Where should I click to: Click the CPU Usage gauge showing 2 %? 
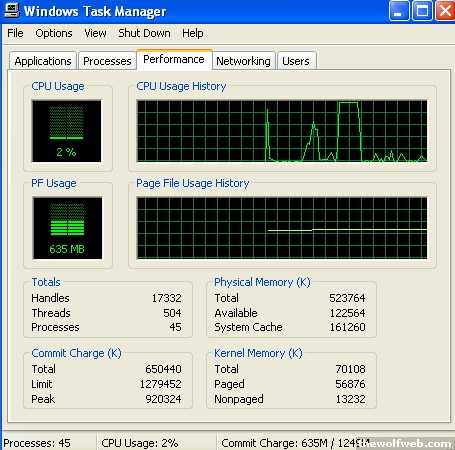coord(67,131)
